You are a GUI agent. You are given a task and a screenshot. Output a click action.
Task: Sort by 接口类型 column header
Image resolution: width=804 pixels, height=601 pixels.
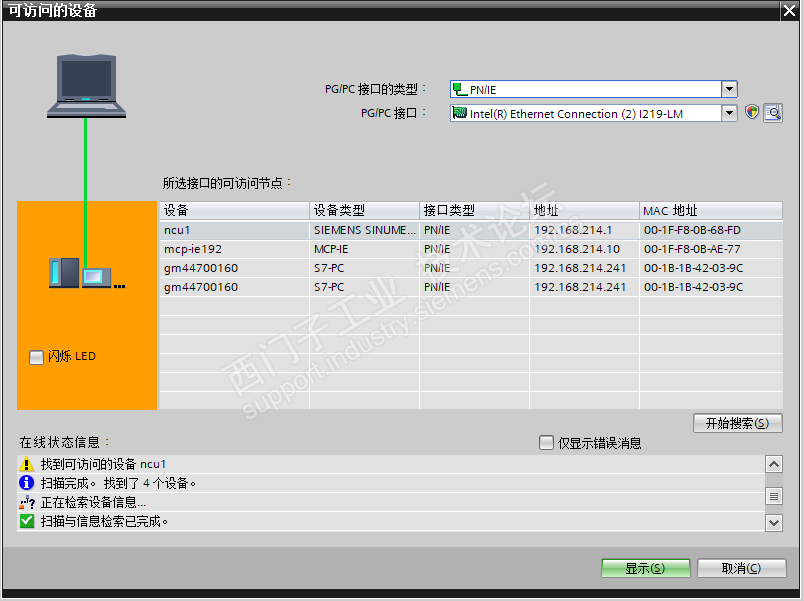coord(474,210)
